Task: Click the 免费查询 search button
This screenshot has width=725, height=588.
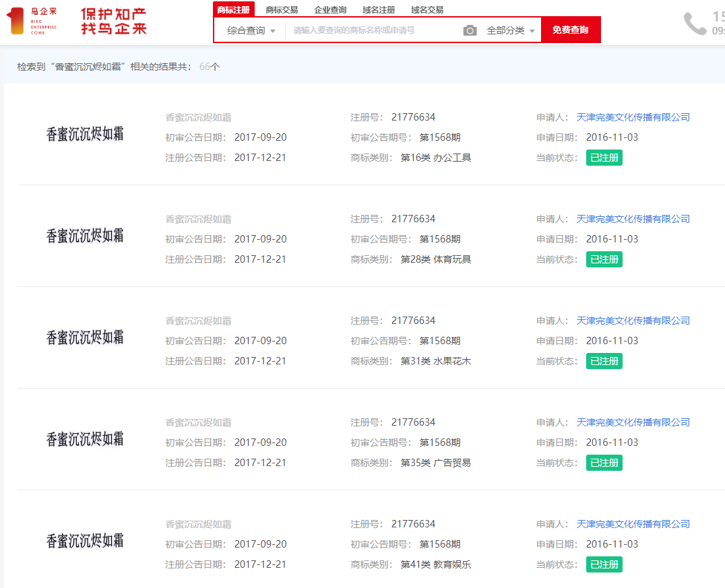Action: (571, 30)
